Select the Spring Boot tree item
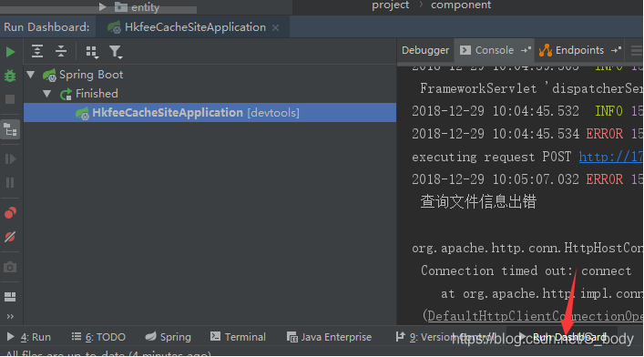The height and width of the screenshot is (357, 644). (91, 75)
